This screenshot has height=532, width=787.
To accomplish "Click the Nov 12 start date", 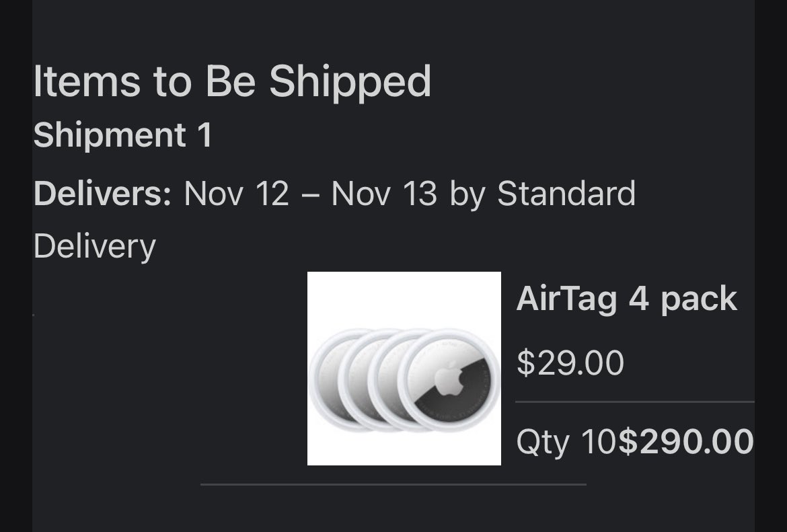I will coord(236,194).
